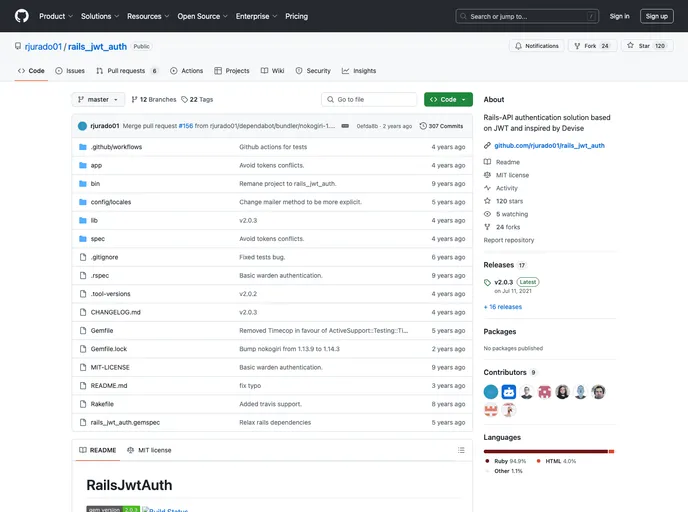This screenshot has width=688, height=512.
Task: Click the CHANGELOG.md file icon
Action: (x=82, y=312)
